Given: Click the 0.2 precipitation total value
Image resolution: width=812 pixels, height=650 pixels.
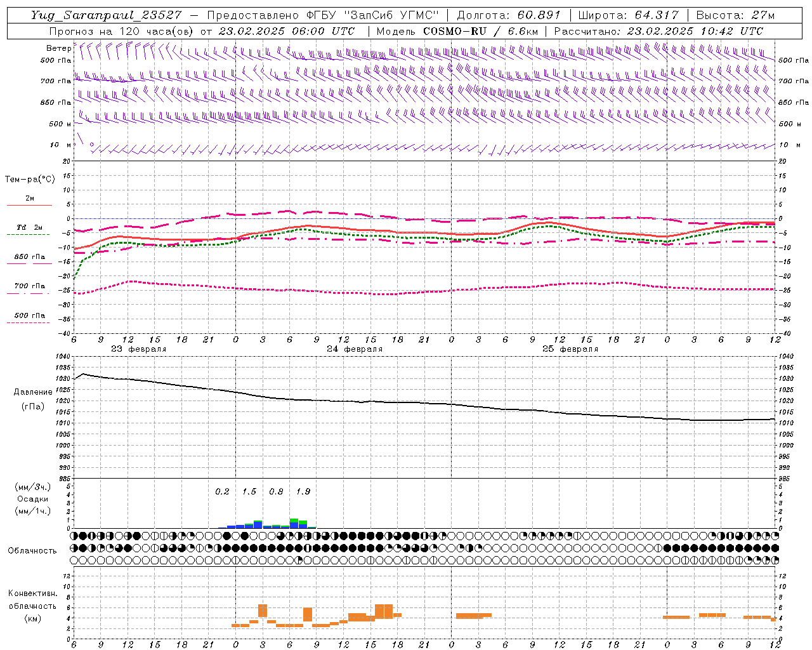Looking at the screenshot, I should [222, 491].
